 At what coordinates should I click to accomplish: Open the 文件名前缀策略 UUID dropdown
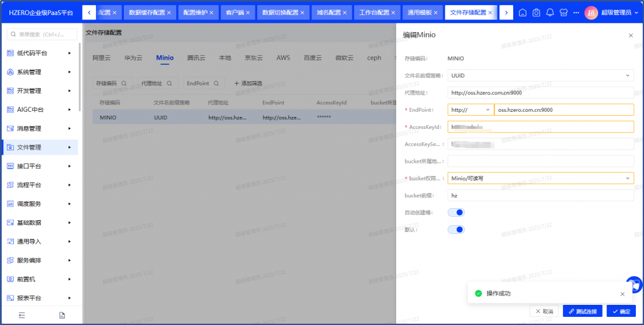point(540,75)
